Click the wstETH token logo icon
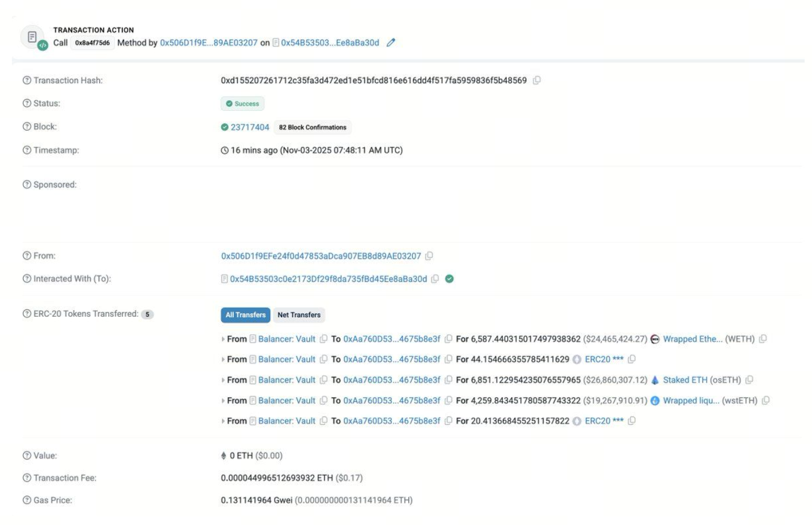The height and width of the screenshot is (525, 812). pos(655,401)
